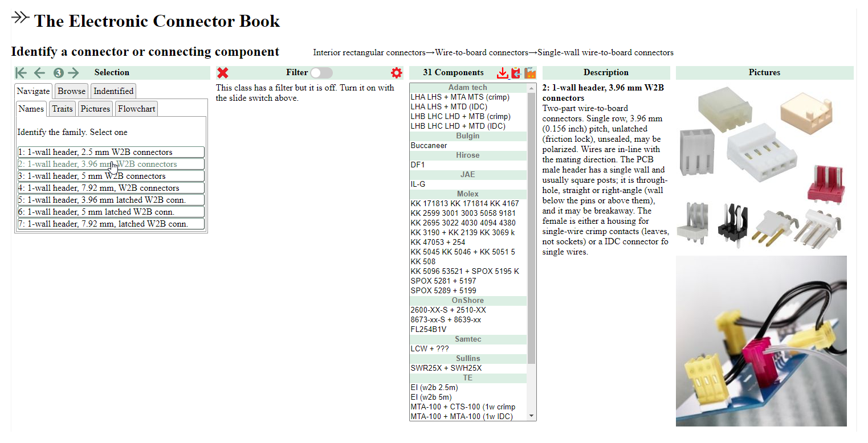Click the yellow and pink connectors photo

click(761, 341)
